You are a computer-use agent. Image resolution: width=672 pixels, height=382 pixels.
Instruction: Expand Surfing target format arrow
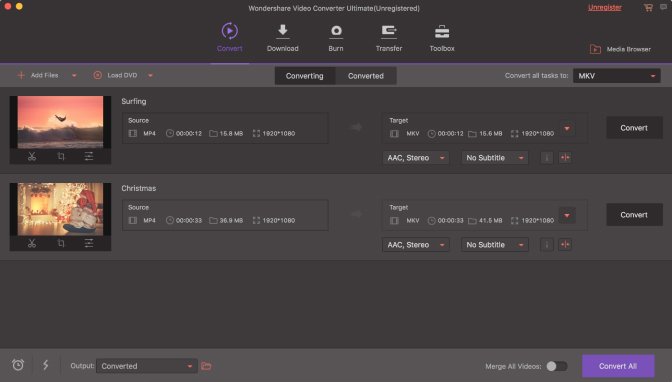point(567,129)
